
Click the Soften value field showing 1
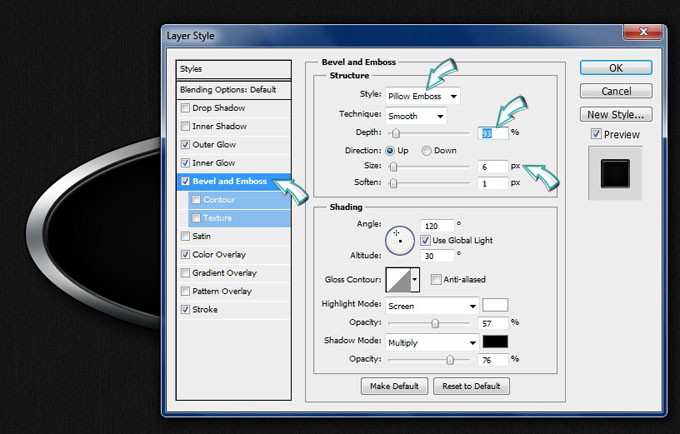493,183
